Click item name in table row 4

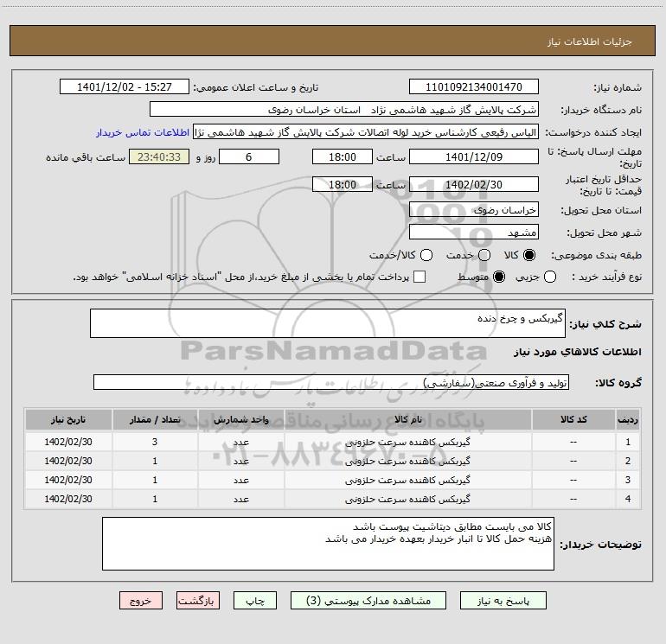[x=407, y=500]
